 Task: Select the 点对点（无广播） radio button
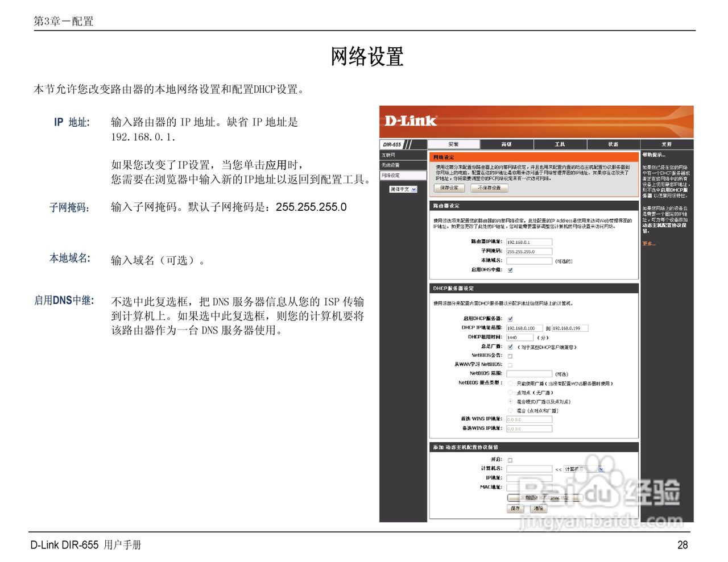pos(510,393)
